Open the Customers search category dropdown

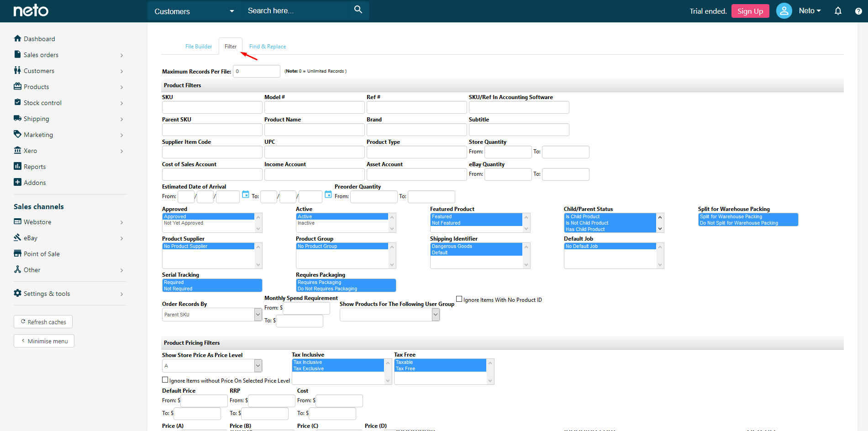click(x=194, y=11)
